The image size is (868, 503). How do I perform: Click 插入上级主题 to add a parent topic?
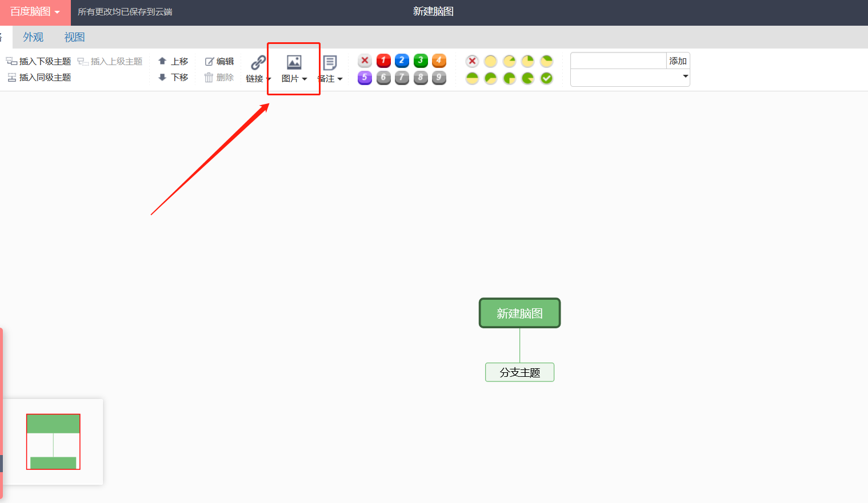point(110,61)
